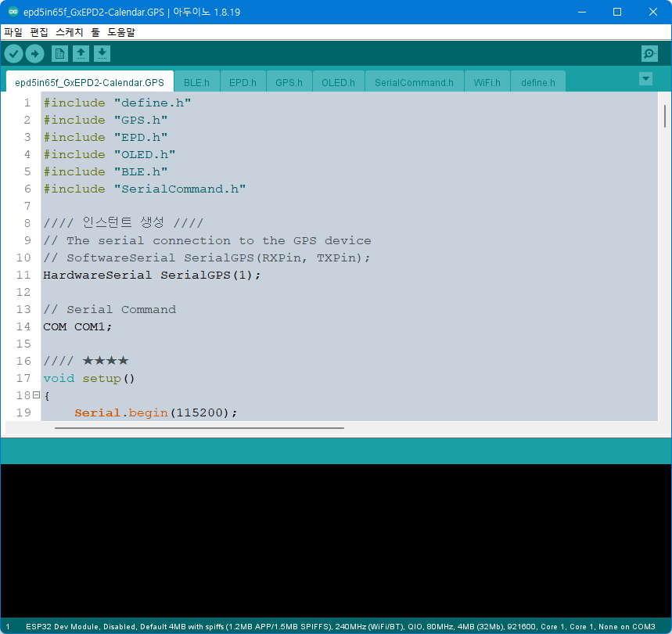This screenshot has height=634, width=672.
Task: Open the 편집 menu
Action: click(39, 32)
